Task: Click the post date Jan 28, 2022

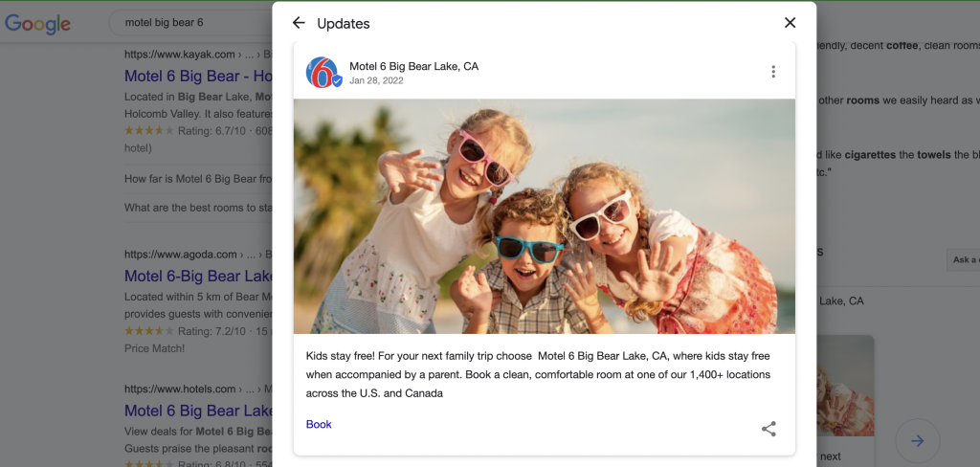Action: coord(376,80)
